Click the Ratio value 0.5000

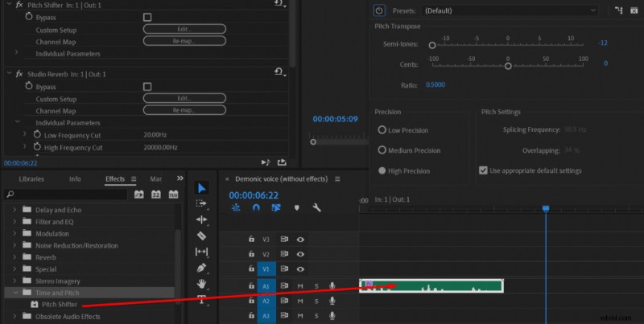[436, 85]
